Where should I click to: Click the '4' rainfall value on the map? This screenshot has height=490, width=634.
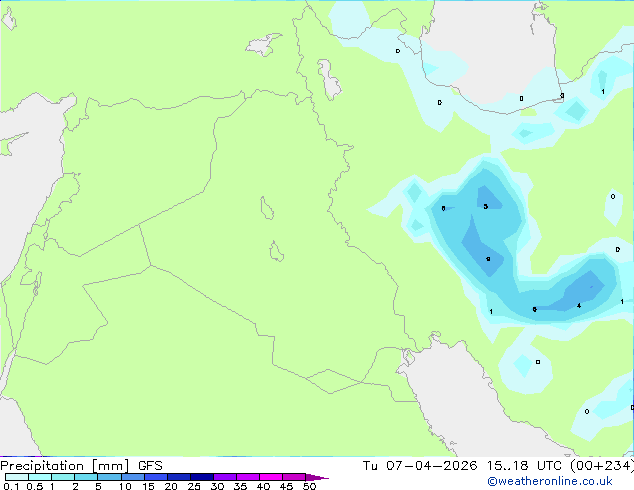click(579, 306)
